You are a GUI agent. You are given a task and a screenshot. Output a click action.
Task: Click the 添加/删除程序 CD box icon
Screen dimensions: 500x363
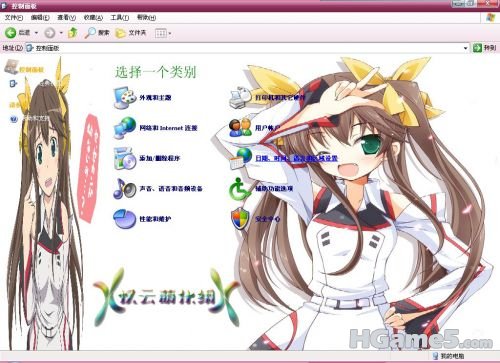pos(125,158)
